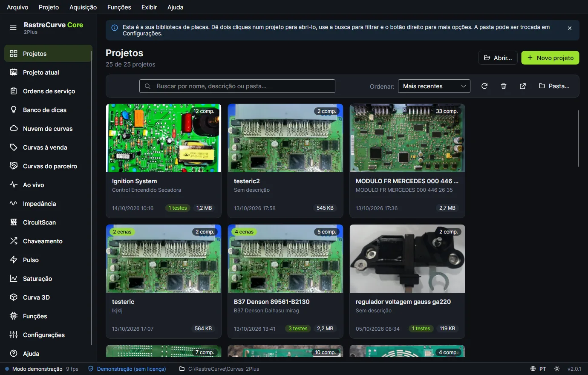This screenshot has width=588, height=375.
Task: Open the Pulso tool
Action: (x=48, y=260)
